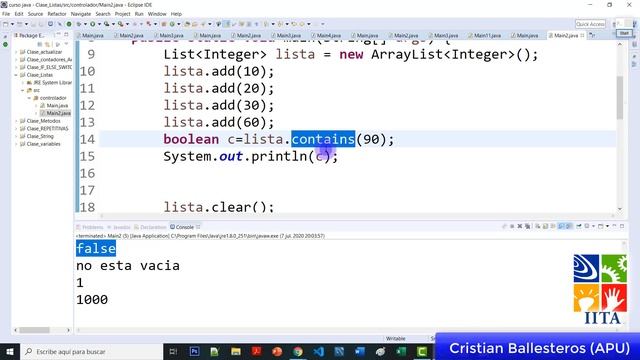
Task: Click the Terminate button in console toolbar
Action: coord(512,226)
